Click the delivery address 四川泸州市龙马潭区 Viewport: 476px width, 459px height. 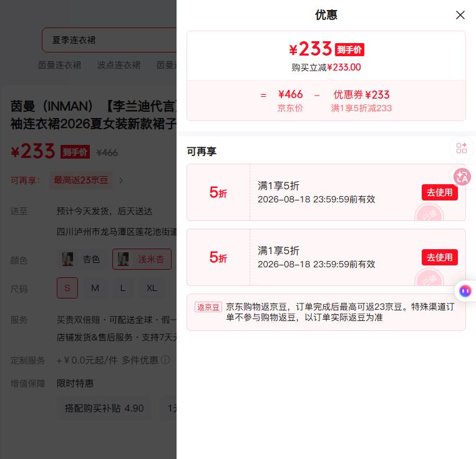pyautogui.click(x=117, y=232)
